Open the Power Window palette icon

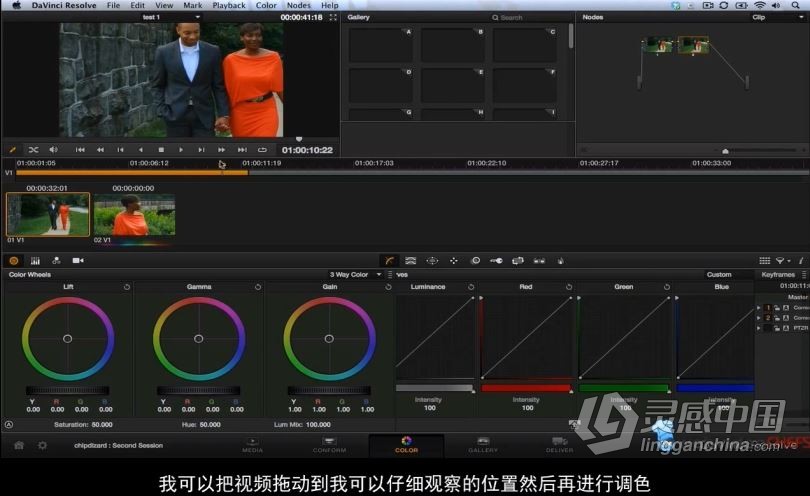[432, 261]
